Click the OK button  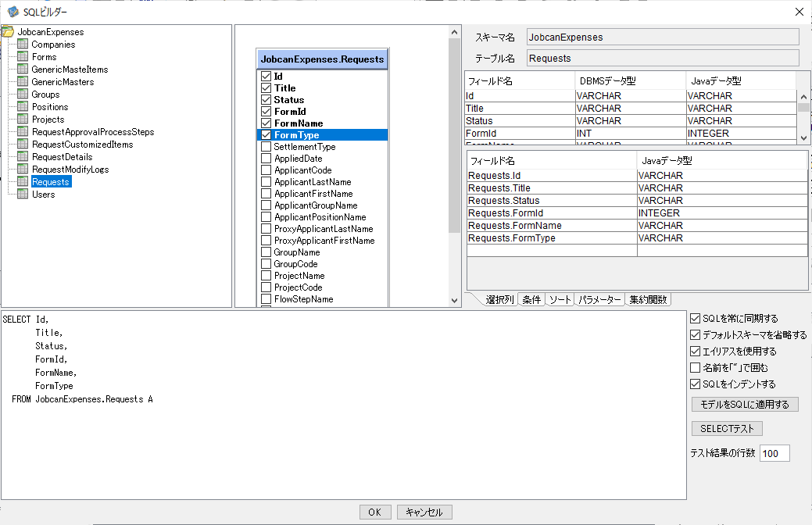coord(375,512)
